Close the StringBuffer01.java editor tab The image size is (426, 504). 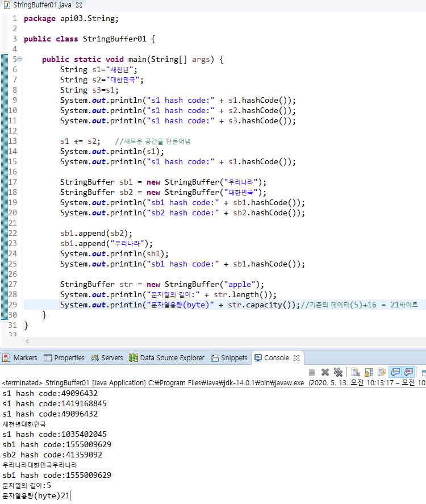(79, 5)
